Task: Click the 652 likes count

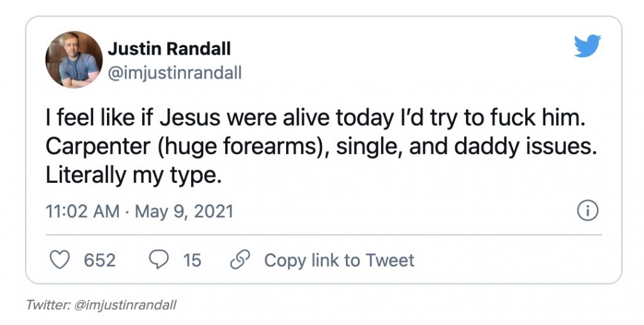Action: (x=100, y=260)
